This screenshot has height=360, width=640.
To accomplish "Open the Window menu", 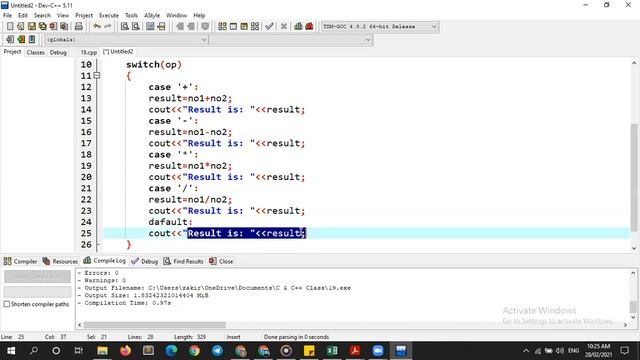I will point(176,16).
